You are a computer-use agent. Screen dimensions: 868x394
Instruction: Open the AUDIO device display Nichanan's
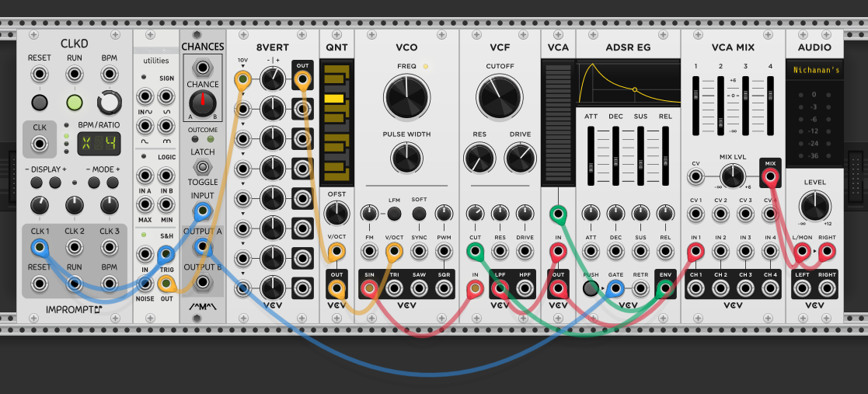point(815,70)
